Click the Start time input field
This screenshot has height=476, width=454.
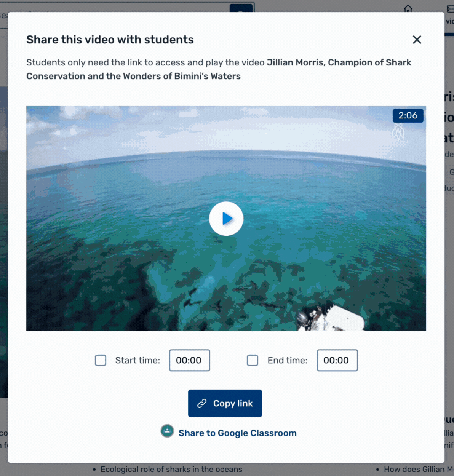tap(190, 360)
